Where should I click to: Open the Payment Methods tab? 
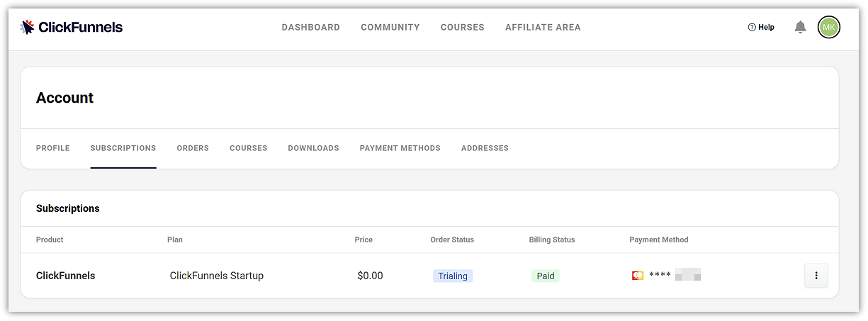tap(400, 148)
